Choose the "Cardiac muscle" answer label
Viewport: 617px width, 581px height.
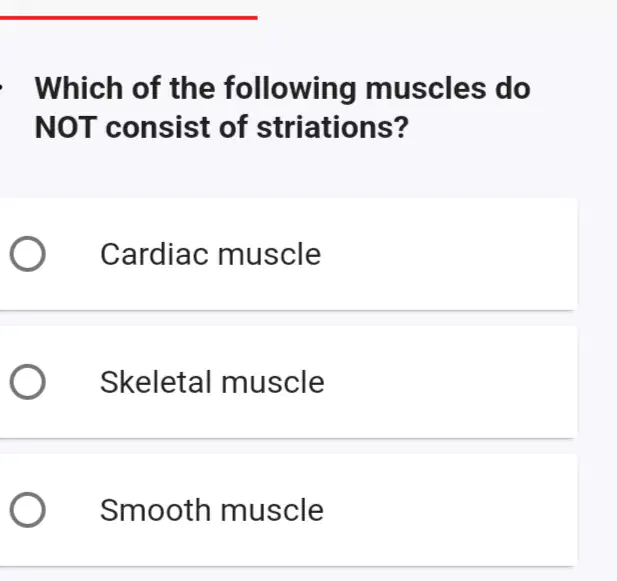(211, 254)
